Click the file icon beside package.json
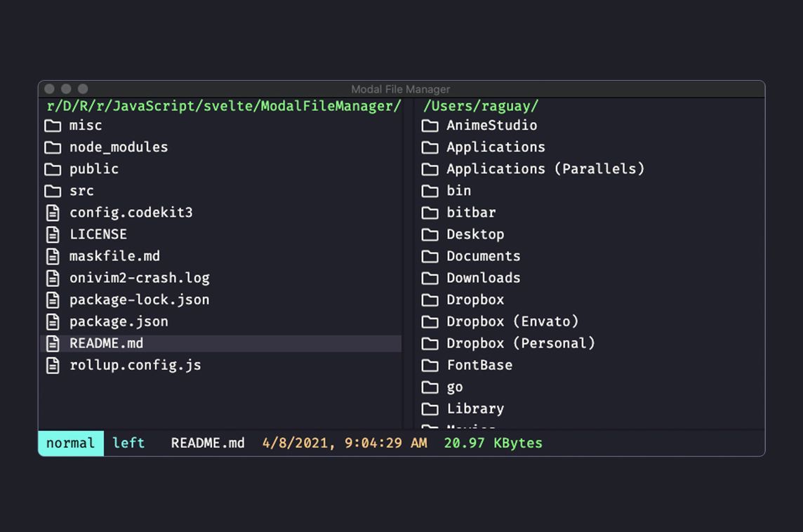Screen dimensions: 803x532 click(53, 321)
